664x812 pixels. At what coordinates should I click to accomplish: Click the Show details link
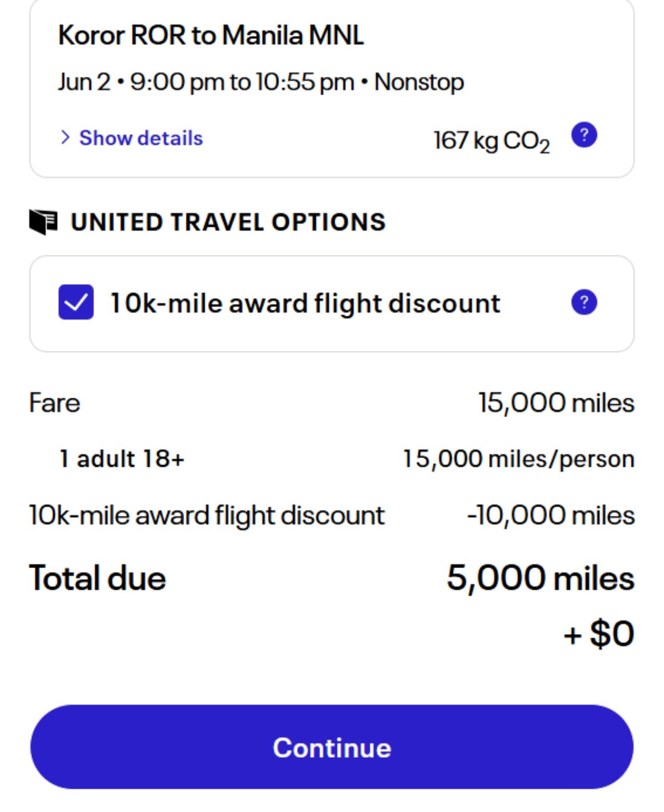pyautogui.click(x=141, y=138)
